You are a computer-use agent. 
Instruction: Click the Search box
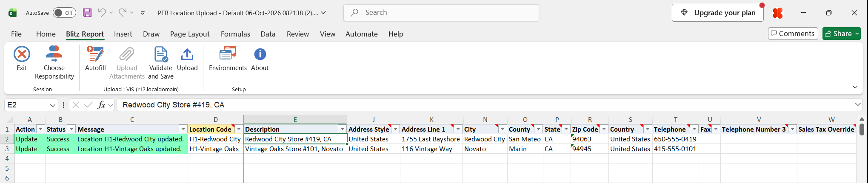coord(441,13)
